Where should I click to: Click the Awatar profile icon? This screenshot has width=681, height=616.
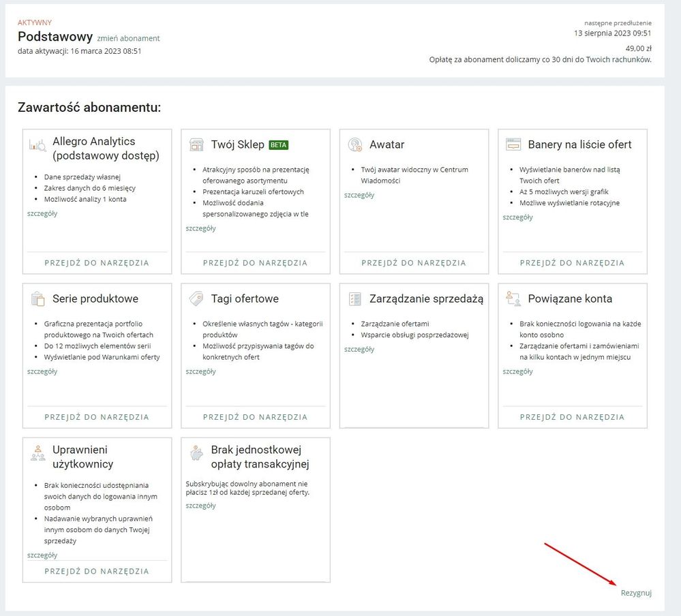354,144
